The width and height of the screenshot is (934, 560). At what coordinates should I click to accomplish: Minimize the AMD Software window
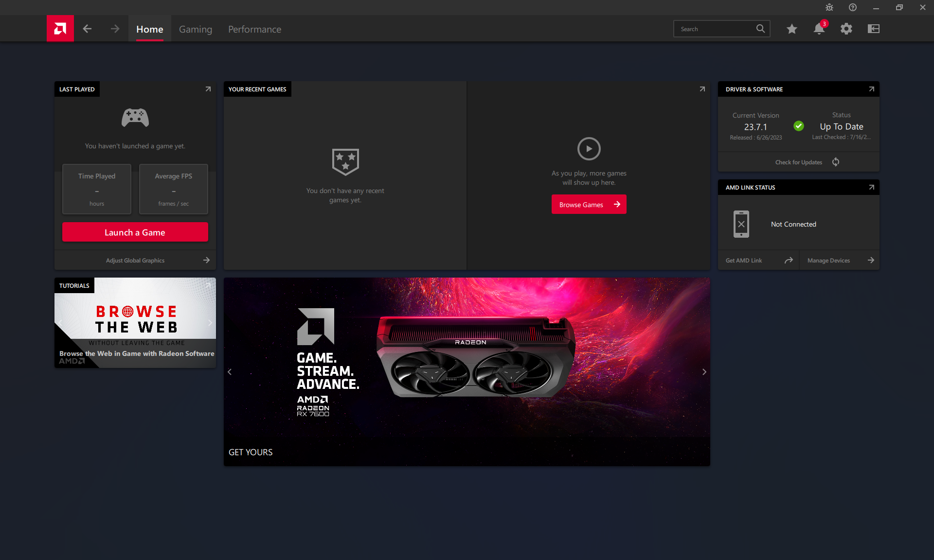(876, 7)
